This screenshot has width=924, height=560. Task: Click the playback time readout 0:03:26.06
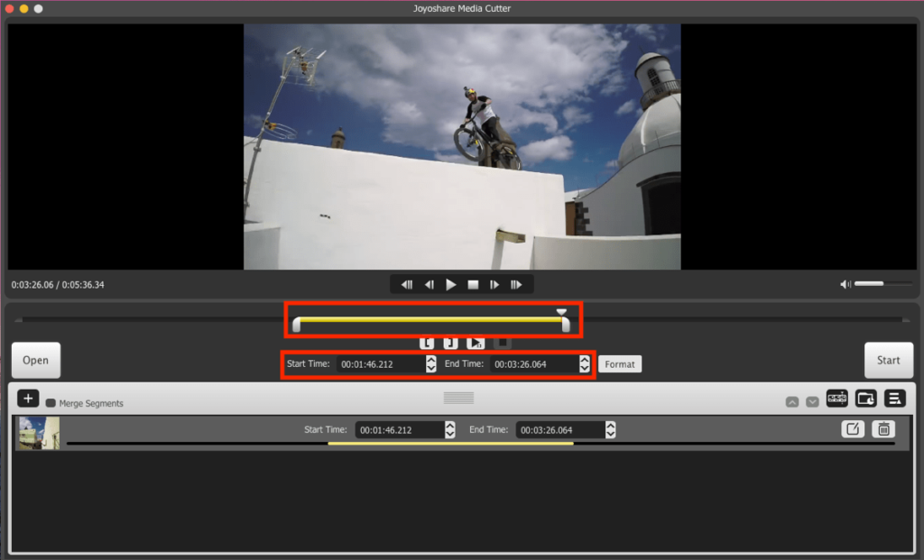coord(32,285)
